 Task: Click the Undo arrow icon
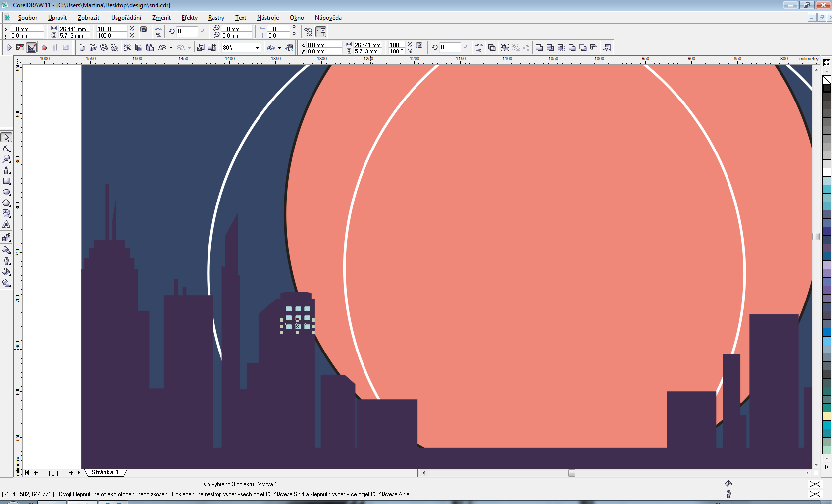pyautogui.click(x=162, y=48)
